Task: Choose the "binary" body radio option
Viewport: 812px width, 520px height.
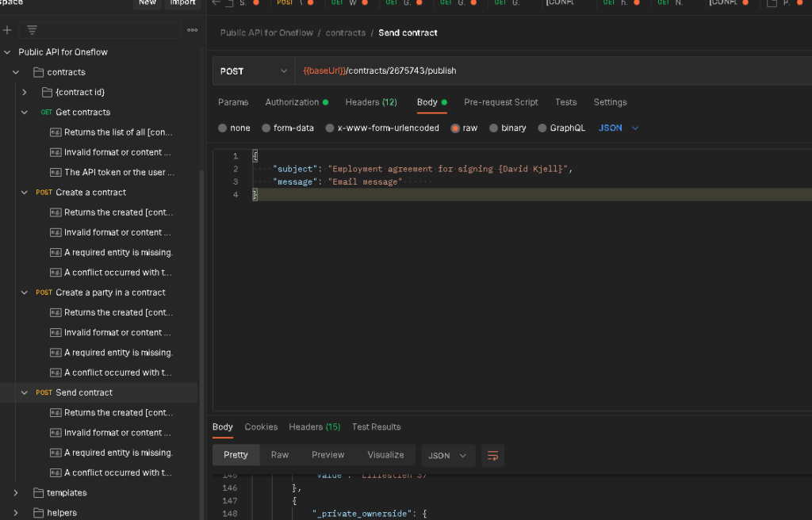Action: [493, 128]
